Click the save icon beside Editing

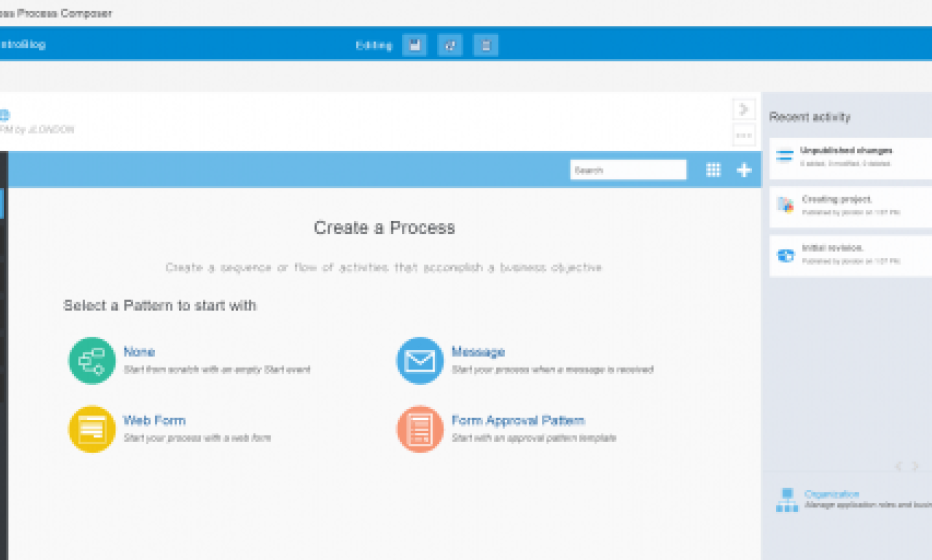coord(414,45)
